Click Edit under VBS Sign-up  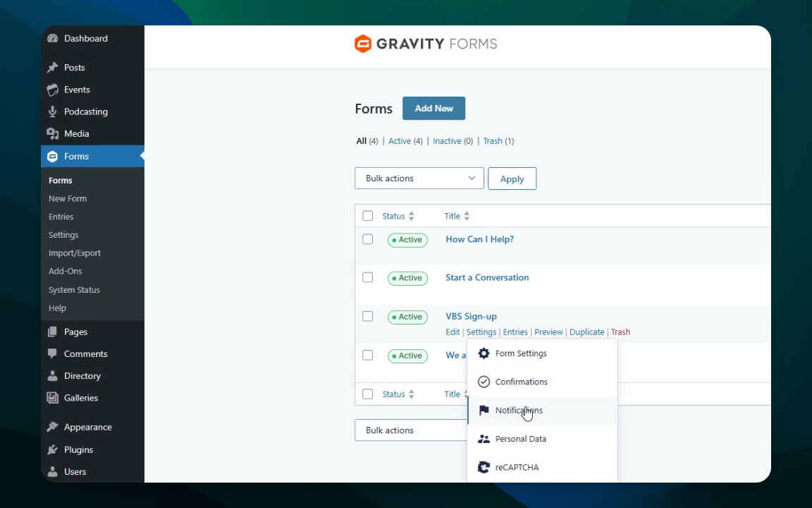click(453, 332)
